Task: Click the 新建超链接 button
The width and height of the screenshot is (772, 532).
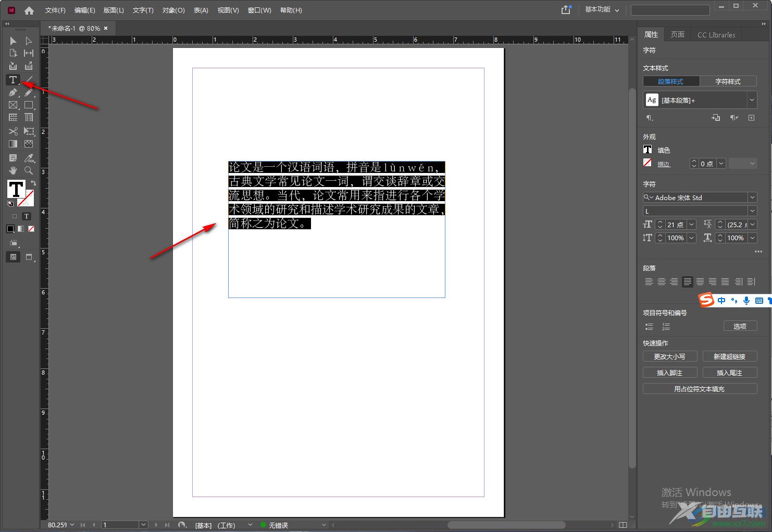Action: click(x=730, y=356)
